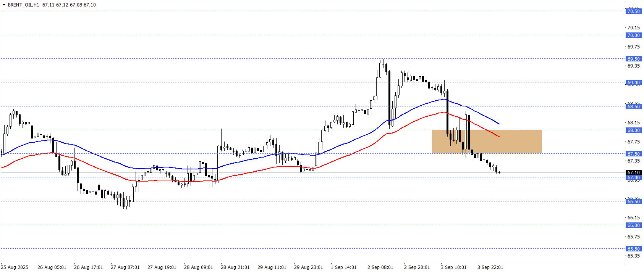Screen dimensions: 644x272
Task: Click the 27 Aug 07:01 time label
Action: 125,267
